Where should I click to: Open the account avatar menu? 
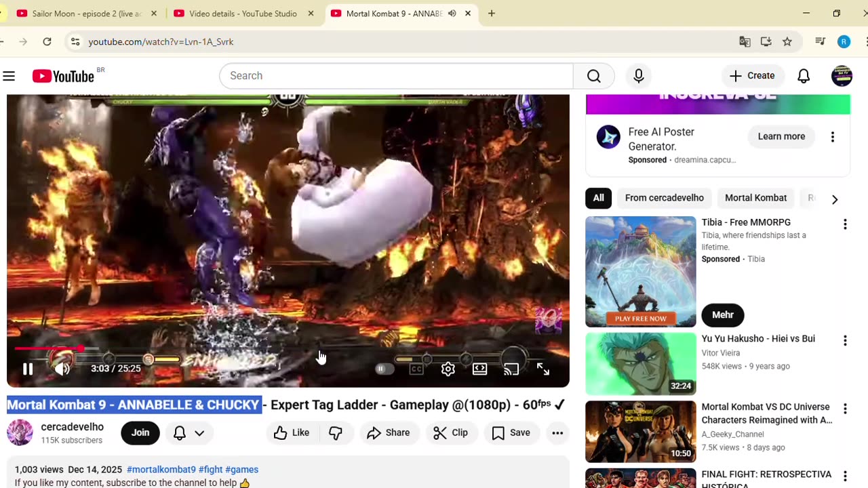842,76
